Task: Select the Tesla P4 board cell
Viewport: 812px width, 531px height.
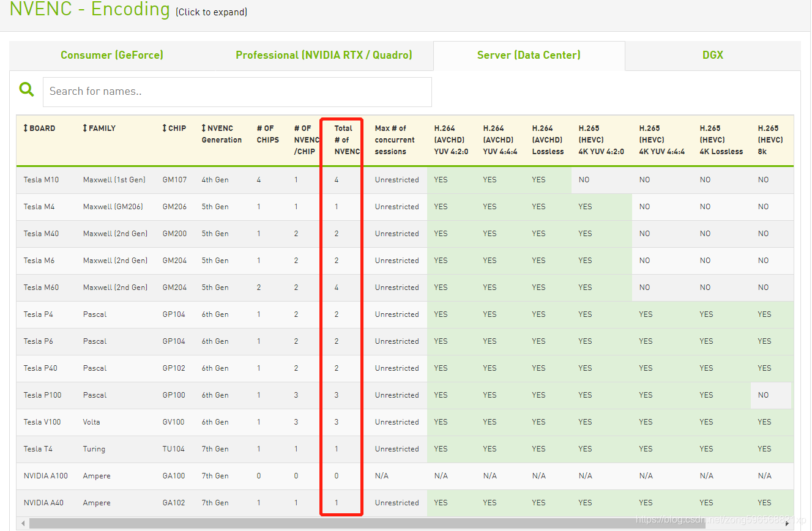Action: click(x=39, y=314)
